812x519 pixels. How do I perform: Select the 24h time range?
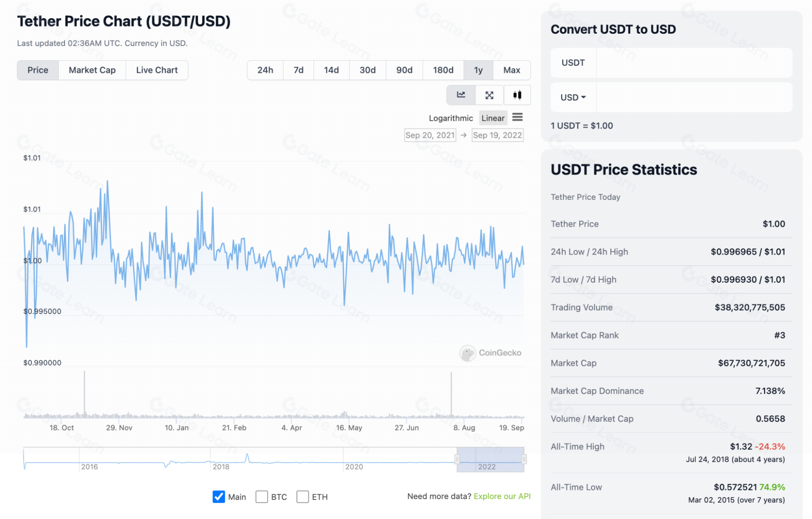(265, 70)
